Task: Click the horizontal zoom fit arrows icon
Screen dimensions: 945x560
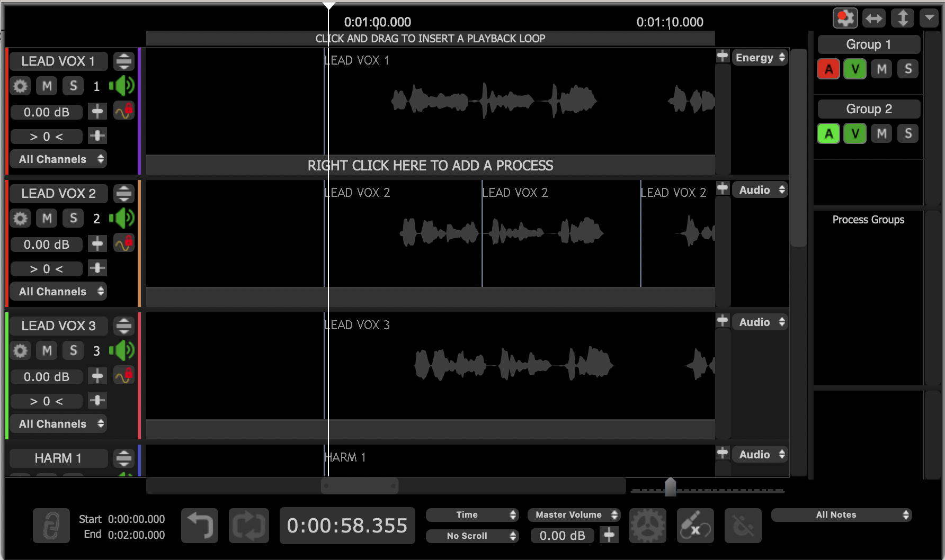Action: 873,19
